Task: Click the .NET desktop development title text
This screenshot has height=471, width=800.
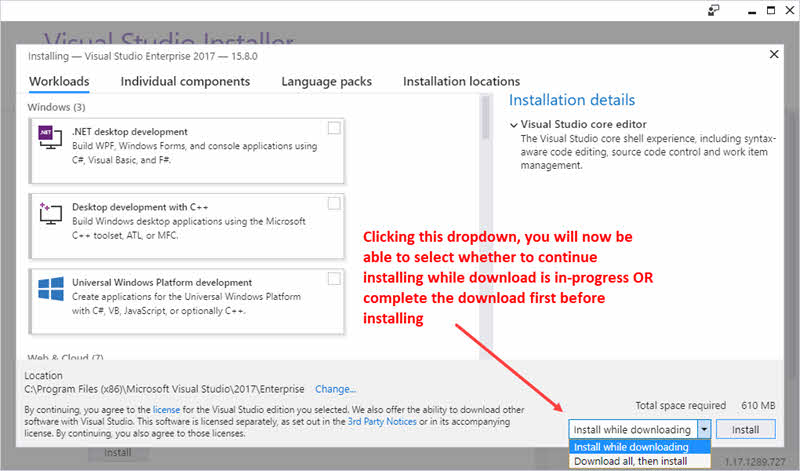Action: click(x=130, y=132)
